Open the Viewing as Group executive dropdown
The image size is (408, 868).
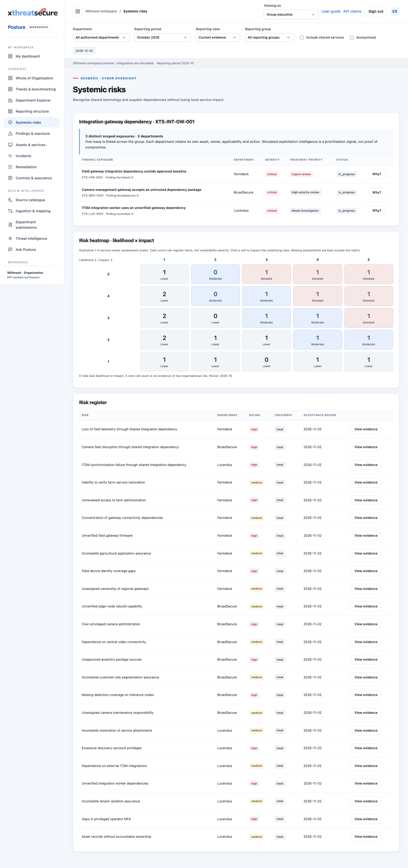coord(291,15)
